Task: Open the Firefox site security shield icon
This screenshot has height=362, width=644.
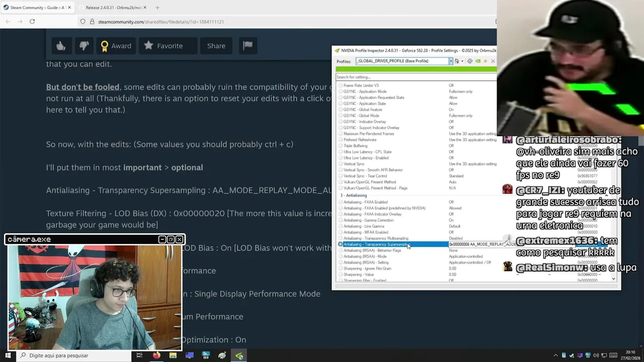Action: point(83,22)
